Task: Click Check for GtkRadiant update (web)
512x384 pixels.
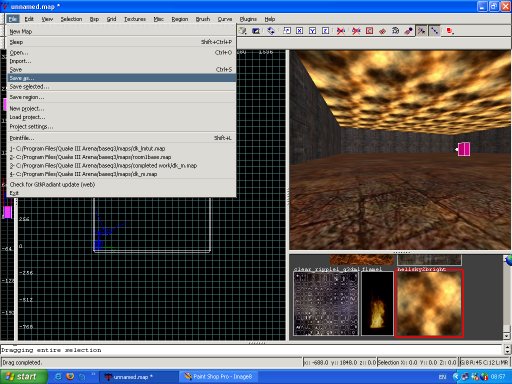Action: coord(121,185)
